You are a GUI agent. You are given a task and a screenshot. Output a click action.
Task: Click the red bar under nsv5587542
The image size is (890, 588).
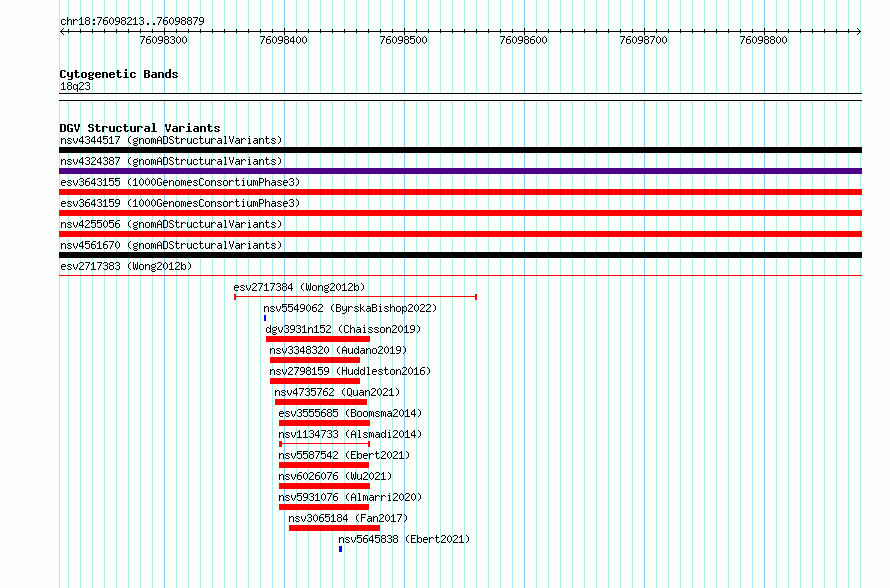pyautogui.click(x=324, y=465)
